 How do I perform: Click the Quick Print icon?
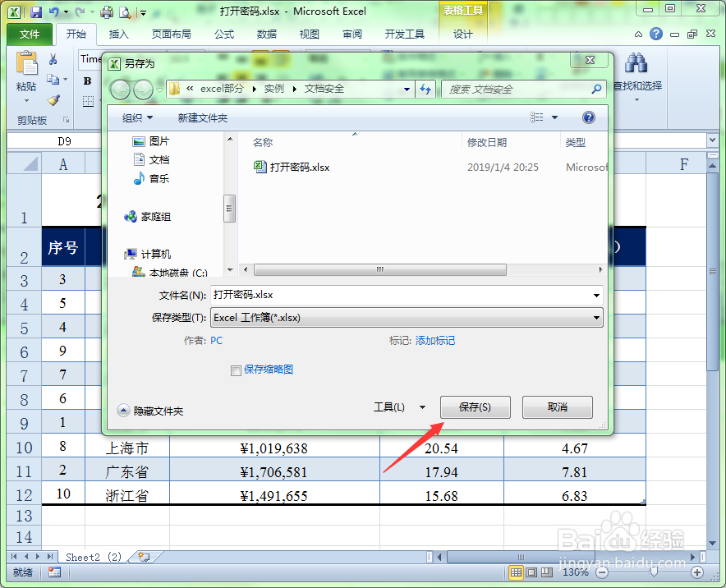pyautogui.click(x=106, y=11)
